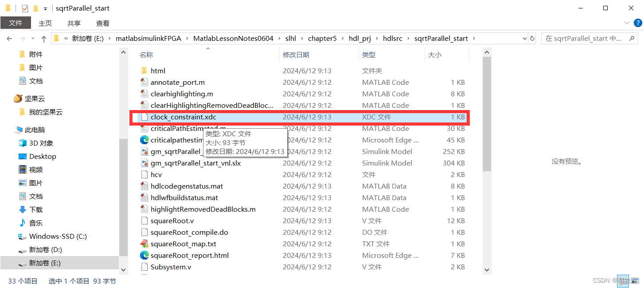Screen dimensions: 644x288
Task: Navigate to chapter5 in the breadcrumb
Action: point(323,38)
